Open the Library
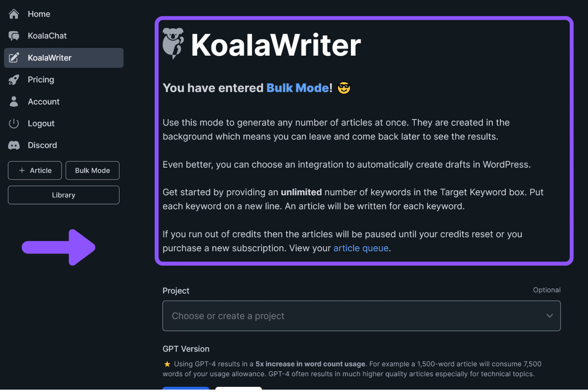 point(63,195)
